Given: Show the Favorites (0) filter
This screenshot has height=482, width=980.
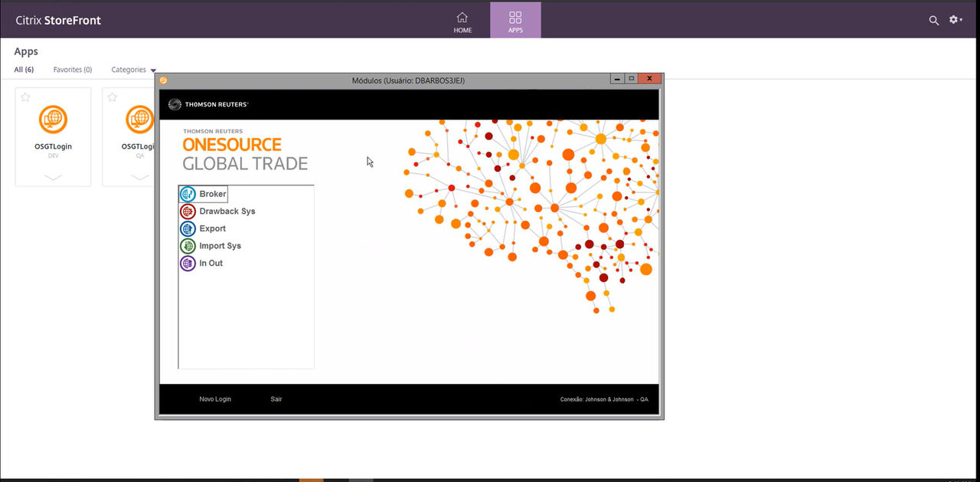Looking at the screenshot, I should pyautogui.click(x=73, y=70).
